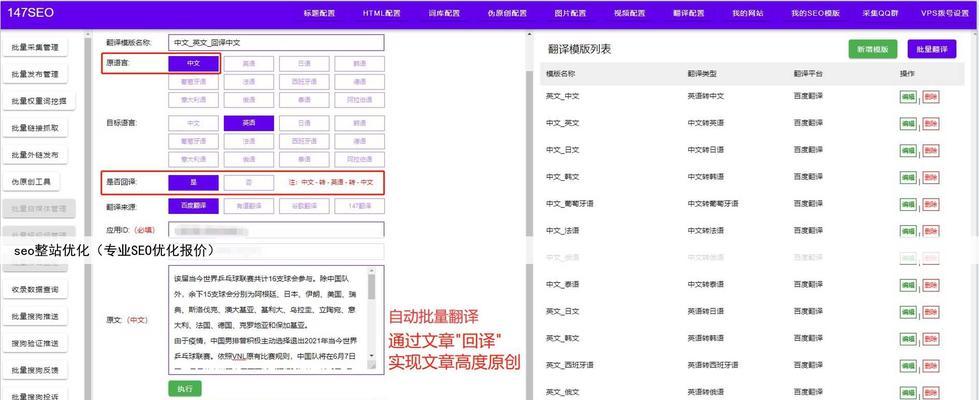This screenshot has height=400, width=979.
Task: Click the sidebar vertical scrollbar
Action: click(87, 215)
